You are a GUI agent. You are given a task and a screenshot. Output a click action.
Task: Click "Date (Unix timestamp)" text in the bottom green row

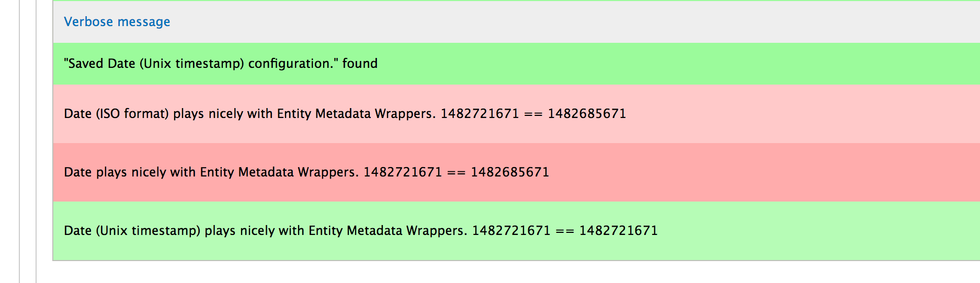click(x=132, y=231)
